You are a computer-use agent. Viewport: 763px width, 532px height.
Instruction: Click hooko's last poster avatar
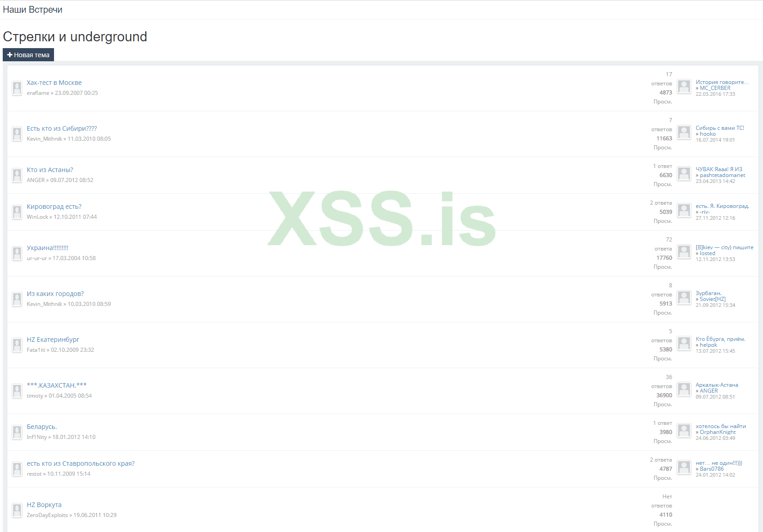(684, 132)
